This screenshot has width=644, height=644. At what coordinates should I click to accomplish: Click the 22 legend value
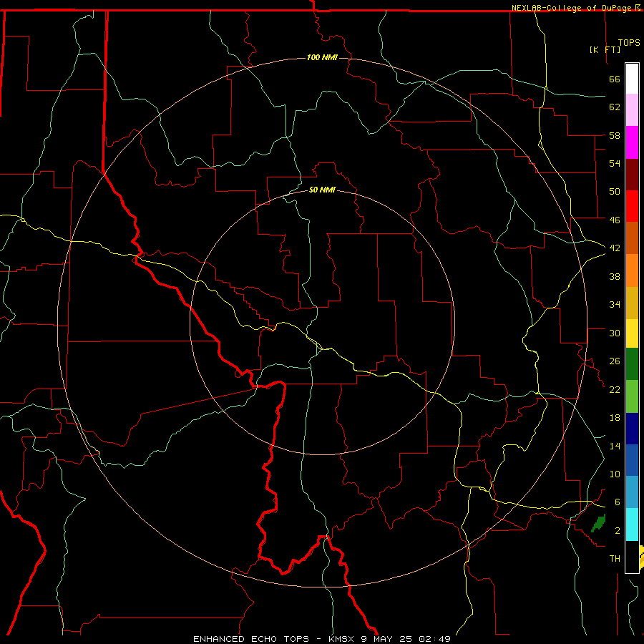(x=615, y=389)
